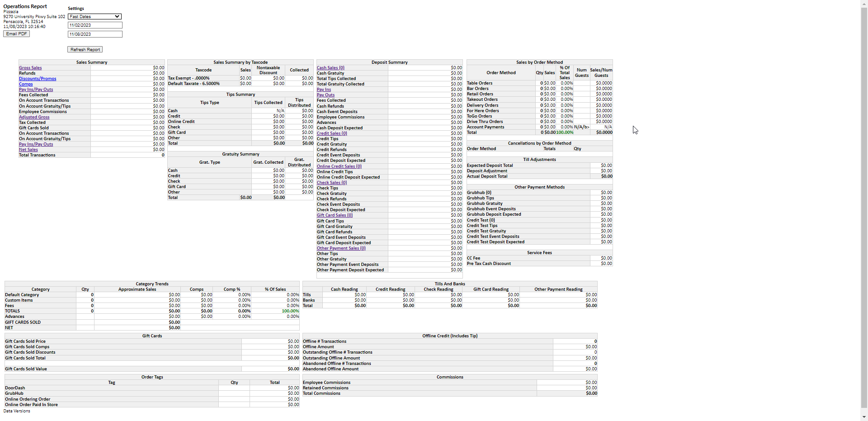Open the Discounts/Promos link
Viewport: 868px width, 421px height.
tap(38, 79)
